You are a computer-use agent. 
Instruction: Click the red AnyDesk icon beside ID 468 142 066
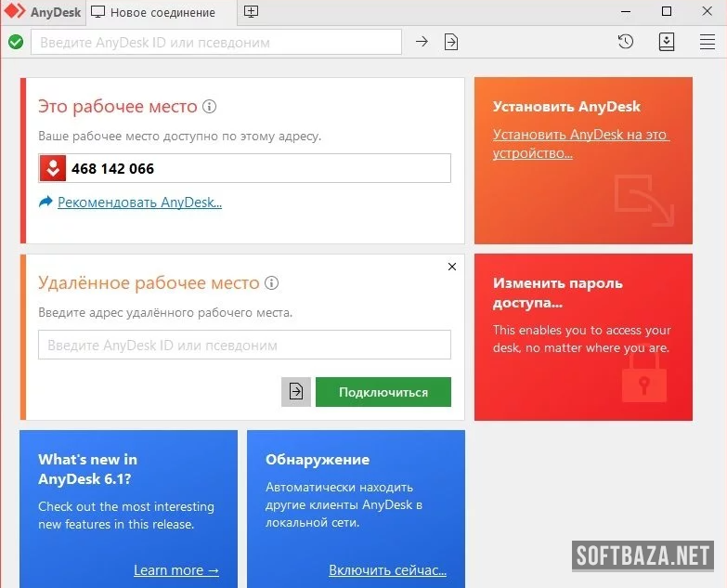(x=53, y=168)
